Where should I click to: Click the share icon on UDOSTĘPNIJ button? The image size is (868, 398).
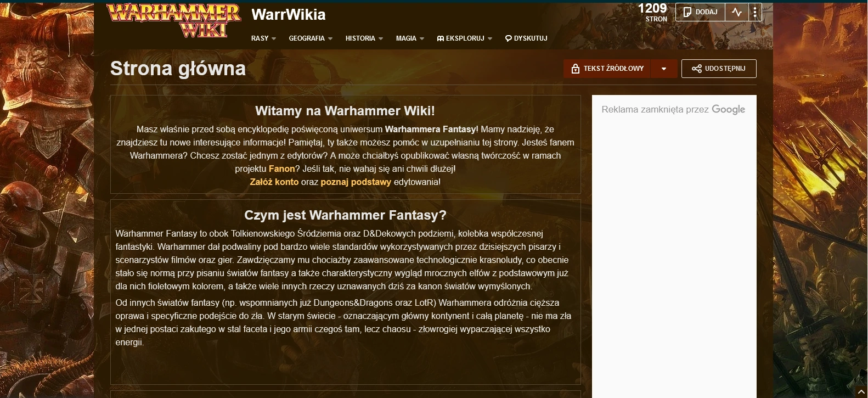pyautogui.click(x=697, y=69)
